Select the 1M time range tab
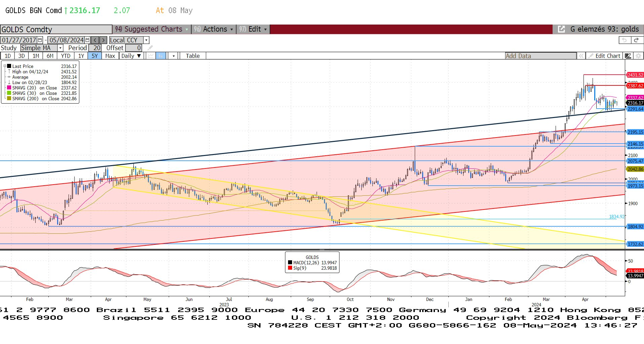The width and height of the screenshot is (644, 344). pos(36,56)
